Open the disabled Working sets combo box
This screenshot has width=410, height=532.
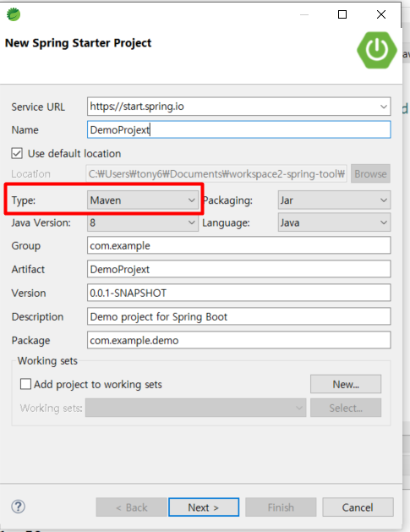point(195,408)
